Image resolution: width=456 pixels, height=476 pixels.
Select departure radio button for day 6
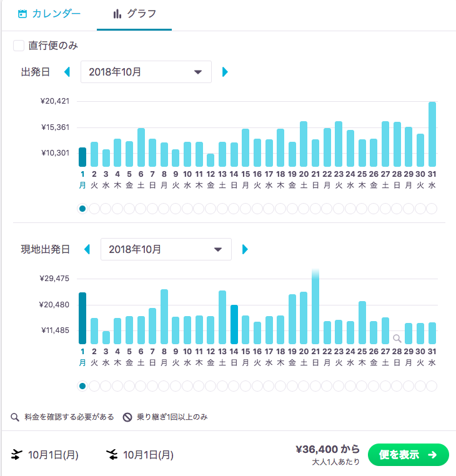coord(141,209)
